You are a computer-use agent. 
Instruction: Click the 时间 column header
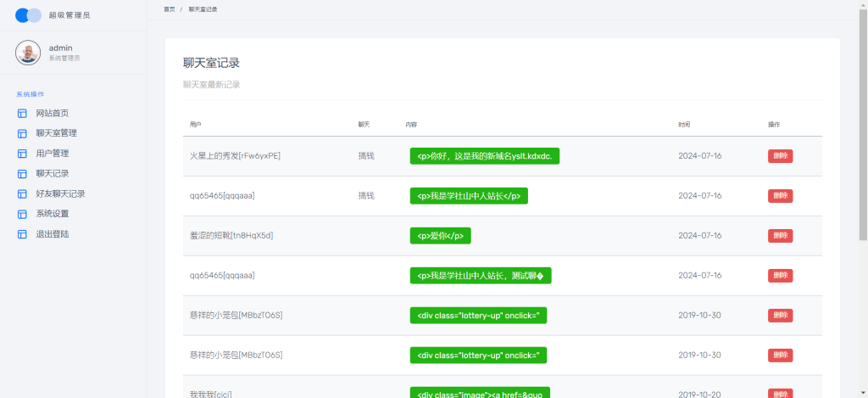(x=683, y=125)
